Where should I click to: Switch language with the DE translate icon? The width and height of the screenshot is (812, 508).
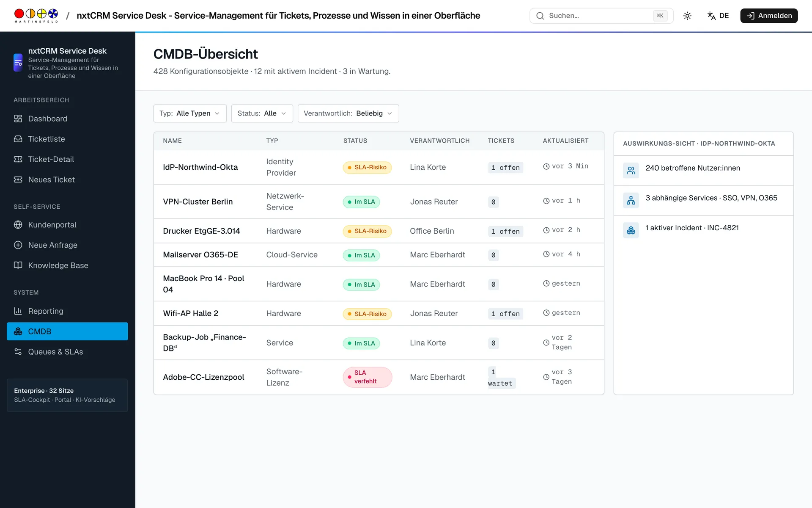718,16
